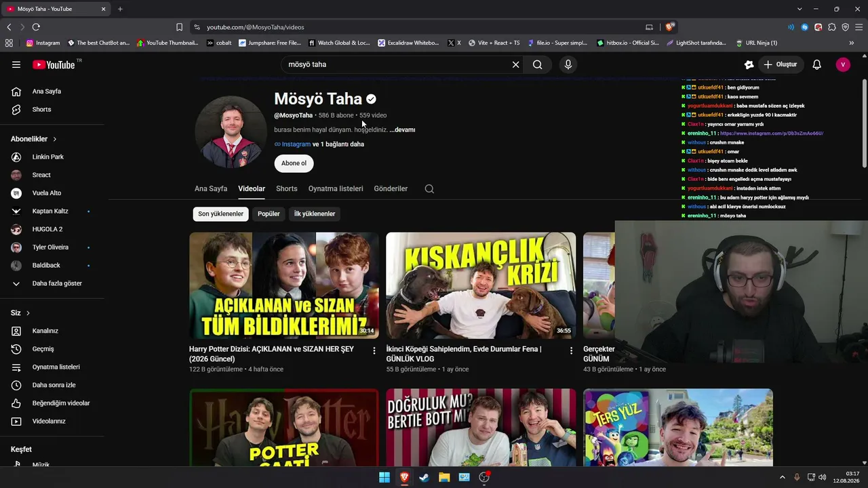Screen dimensions: 868x488
Task: Go back with the browser arrow
Action: (x=9, y=27)
